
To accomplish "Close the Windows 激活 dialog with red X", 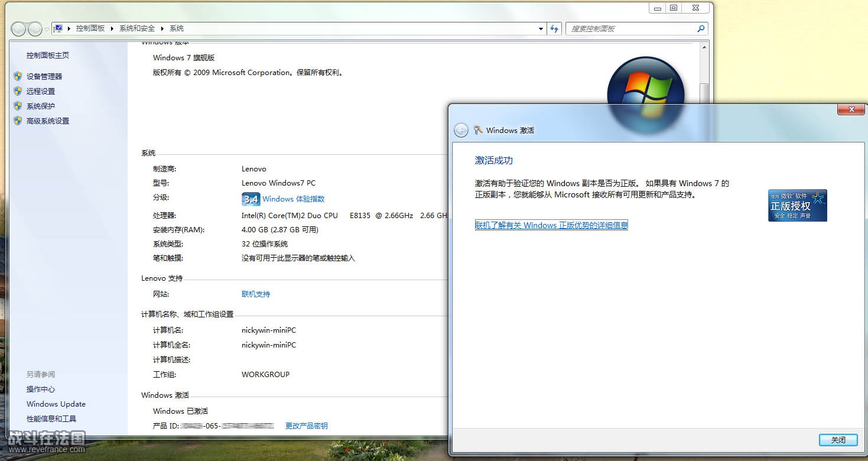I will [851, 110].
